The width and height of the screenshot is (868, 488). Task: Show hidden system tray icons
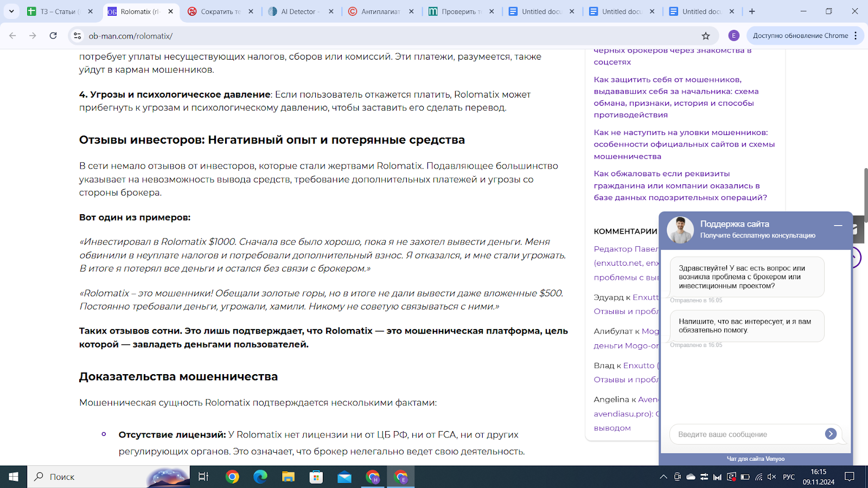tap(663, 477)
